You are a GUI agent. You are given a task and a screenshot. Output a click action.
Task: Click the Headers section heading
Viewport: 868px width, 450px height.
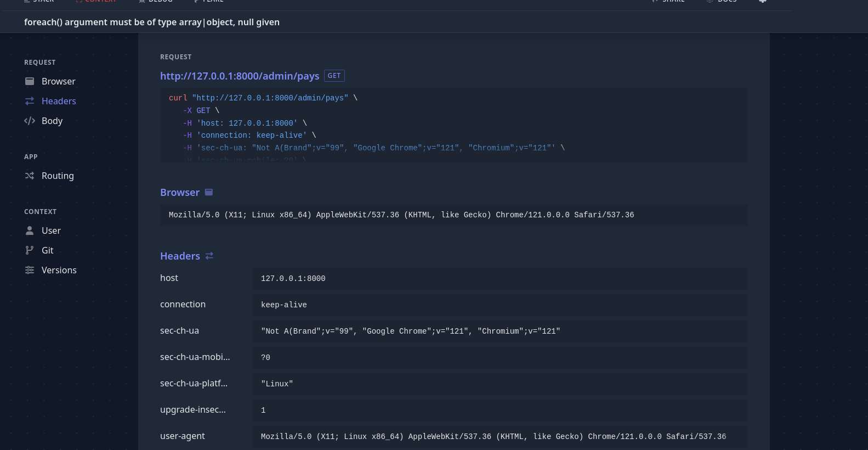[x=180, y=256]
